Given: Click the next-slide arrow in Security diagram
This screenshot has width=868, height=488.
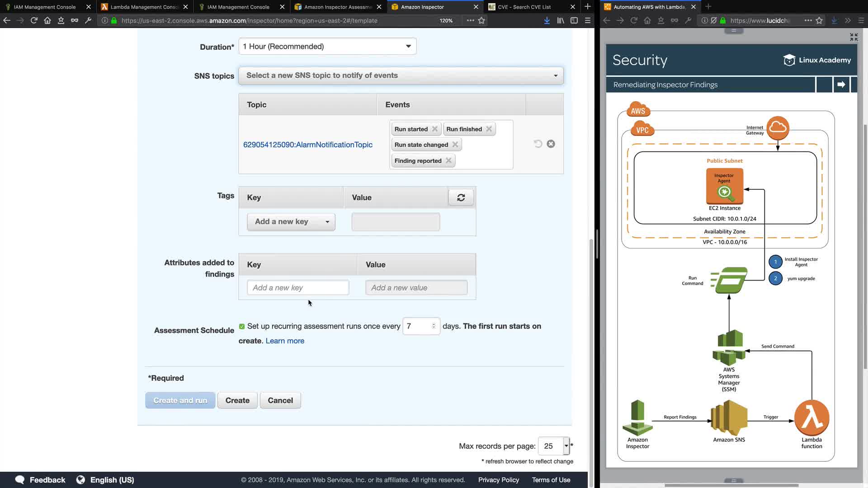Looking at the screenshot, I should click(x=841, y=84).
